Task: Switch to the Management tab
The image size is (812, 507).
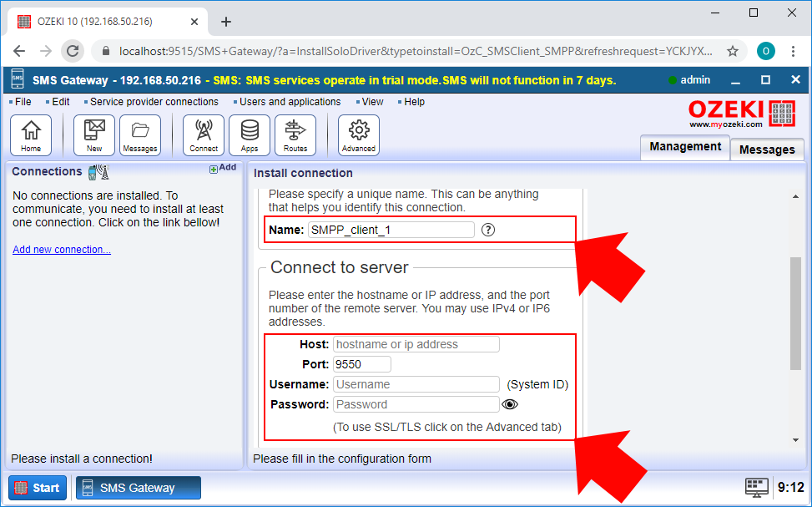Action: (x=685, y=147)
